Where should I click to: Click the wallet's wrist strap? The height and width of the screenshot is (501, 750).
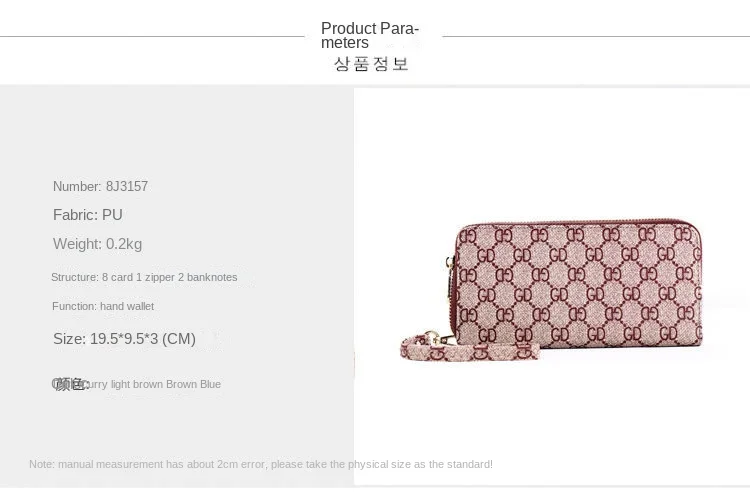[x=470, y=350]
